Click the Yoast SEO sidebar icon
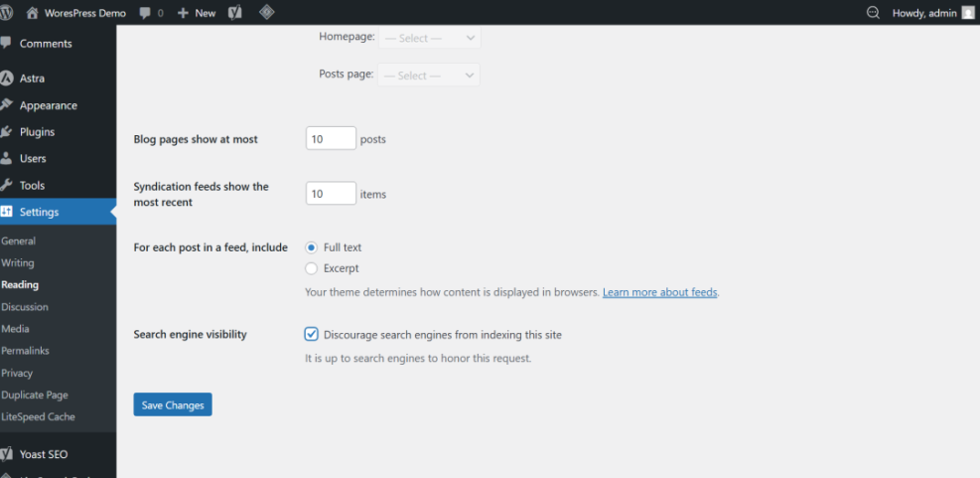 [7, 454]
